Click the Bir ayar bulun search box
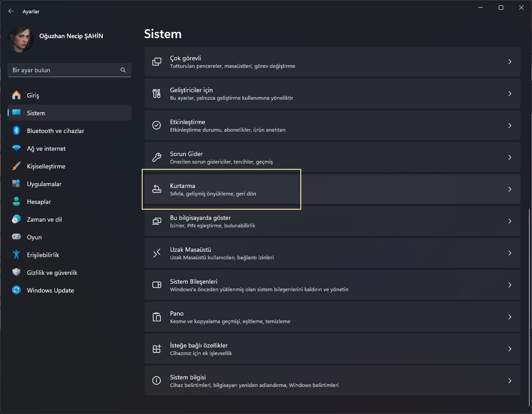 point(64,70)
